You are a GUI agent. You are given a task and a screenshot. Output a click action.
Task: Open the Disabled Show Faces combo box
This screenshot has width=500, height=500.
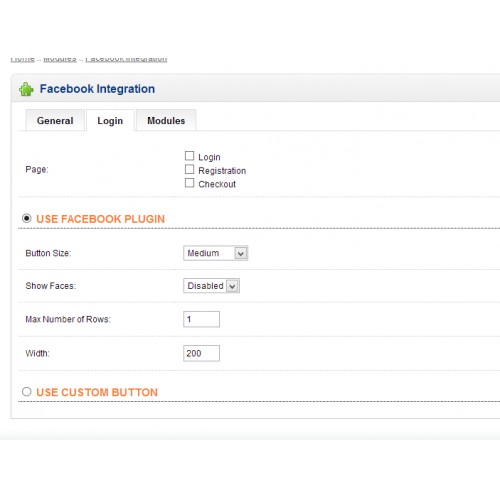tap(211, 286)
